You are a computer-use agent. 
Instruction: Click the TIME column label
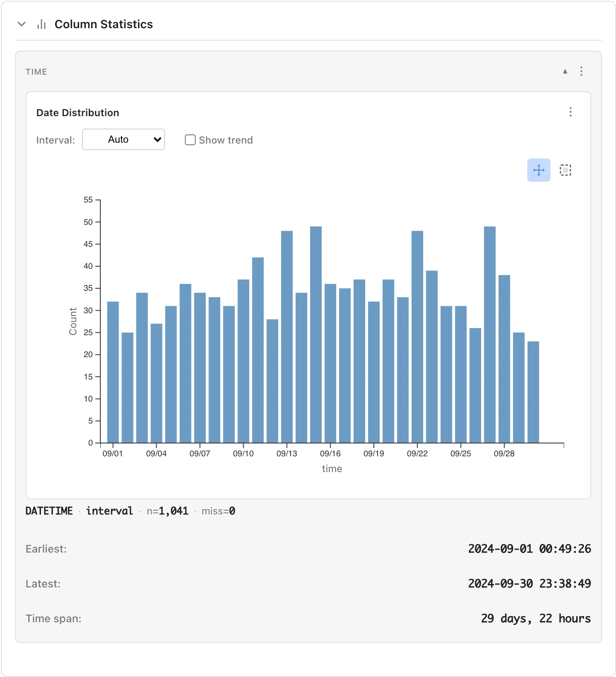pyautogui.click(x=36, y=72)
